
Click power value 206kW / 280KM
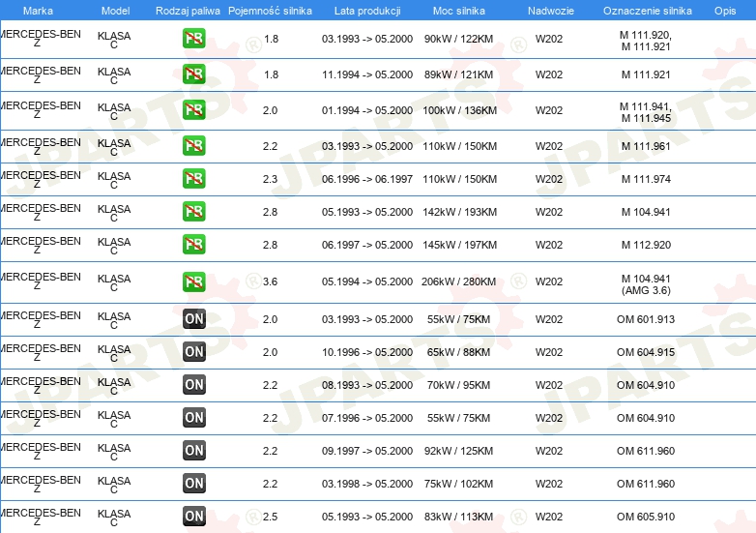[458, 281]
